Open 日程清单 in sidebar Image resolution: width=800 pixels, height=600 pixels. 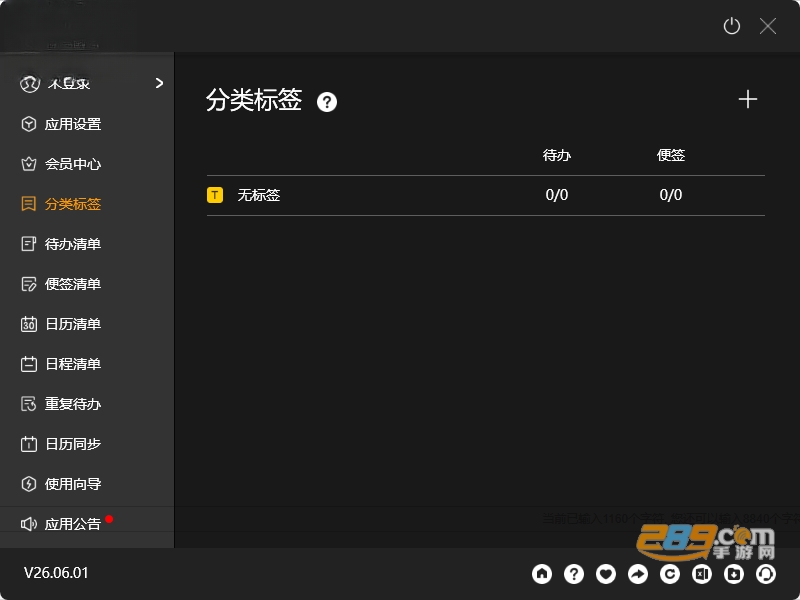(61, 364)
